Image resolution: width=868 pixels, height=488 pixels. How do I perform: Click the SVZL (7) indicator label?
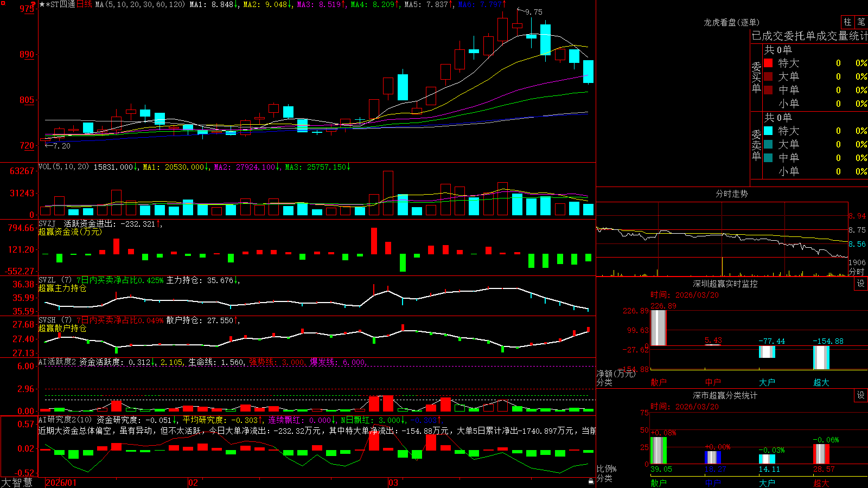click(x=55, y=280)
